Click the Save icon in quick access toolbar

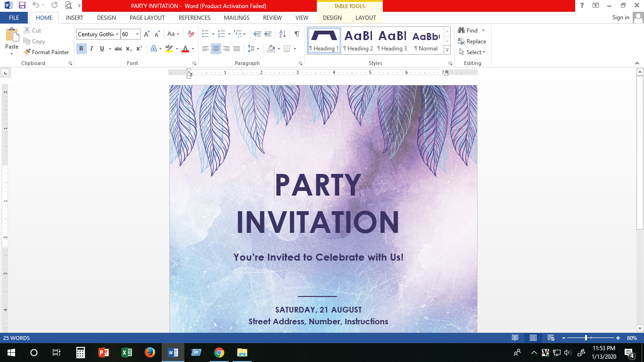(x=22, y=6)
